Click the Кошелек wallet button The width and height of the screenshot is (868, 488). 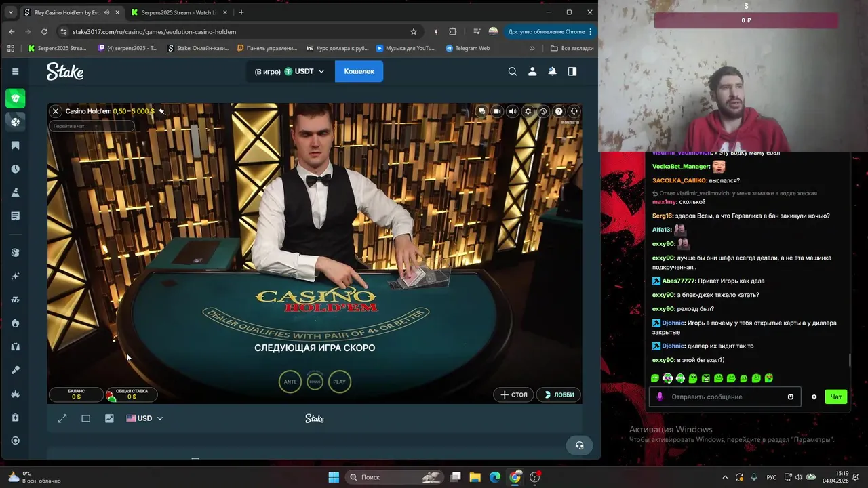click(x=359, y=71)
